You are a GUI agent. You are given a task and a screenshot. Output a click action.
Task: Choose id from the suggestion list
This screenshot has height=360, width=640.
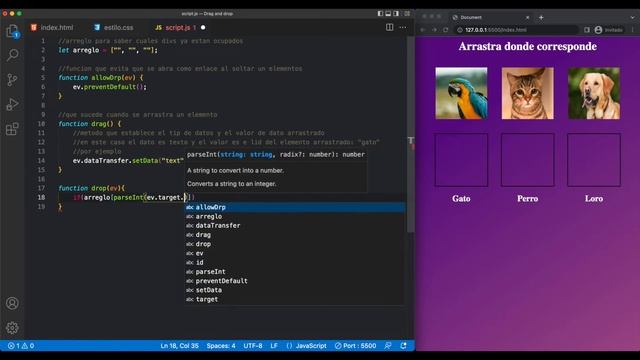point(295,262)
